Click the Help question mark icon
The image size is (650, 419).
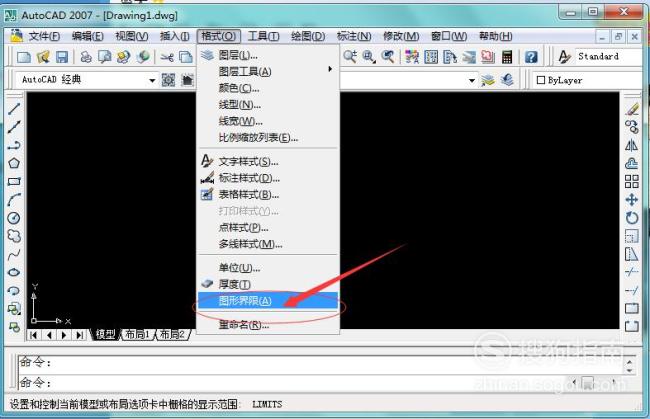click(x=531, y=57)
